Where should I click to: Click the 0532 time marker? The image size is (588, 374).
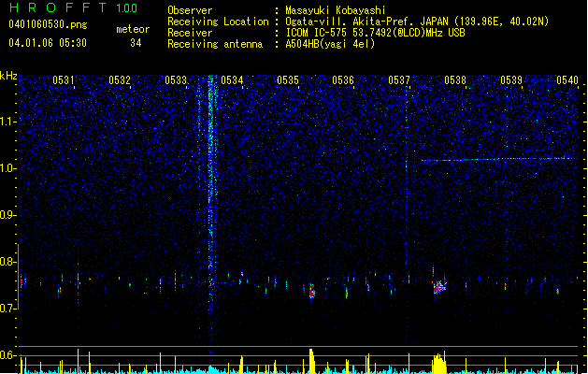coord(120,79)
